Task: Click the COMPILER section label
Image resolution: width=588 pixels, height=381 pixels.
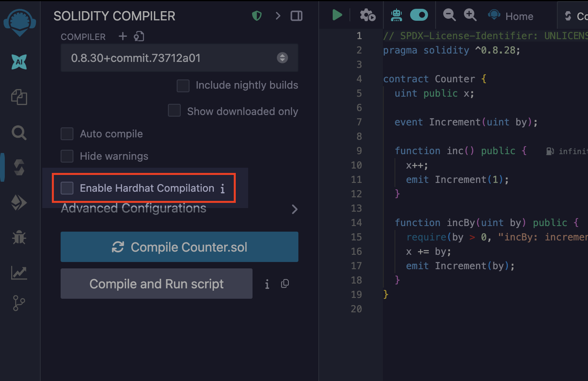Action: pos(83,37)
